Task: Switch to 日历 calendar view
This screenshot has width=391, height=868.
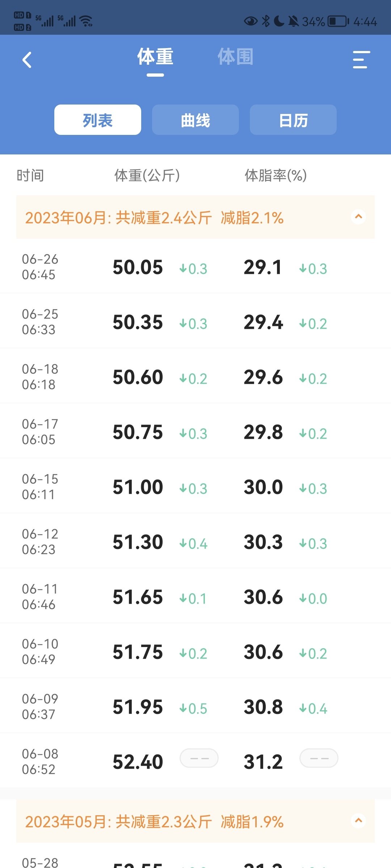Action: pyautogui.click(x=293, y=120)
